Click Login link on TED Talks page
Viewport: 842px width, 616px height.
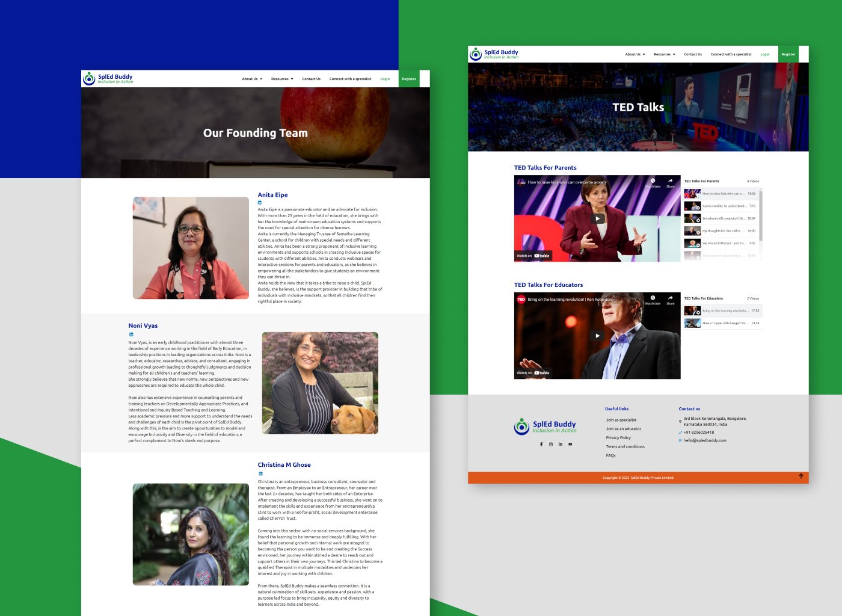764,54
